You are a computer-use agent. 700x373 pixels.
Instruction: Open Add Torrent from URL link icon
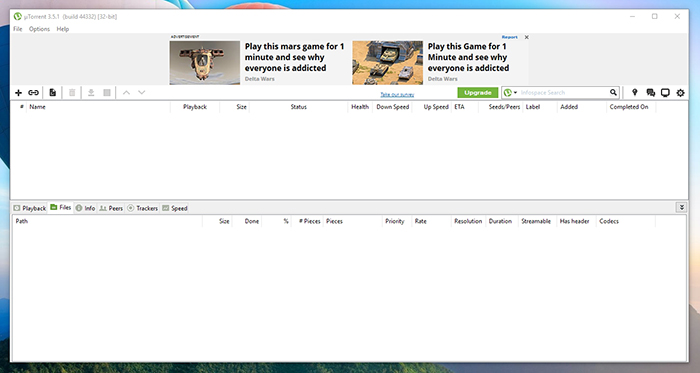point(33,93)
